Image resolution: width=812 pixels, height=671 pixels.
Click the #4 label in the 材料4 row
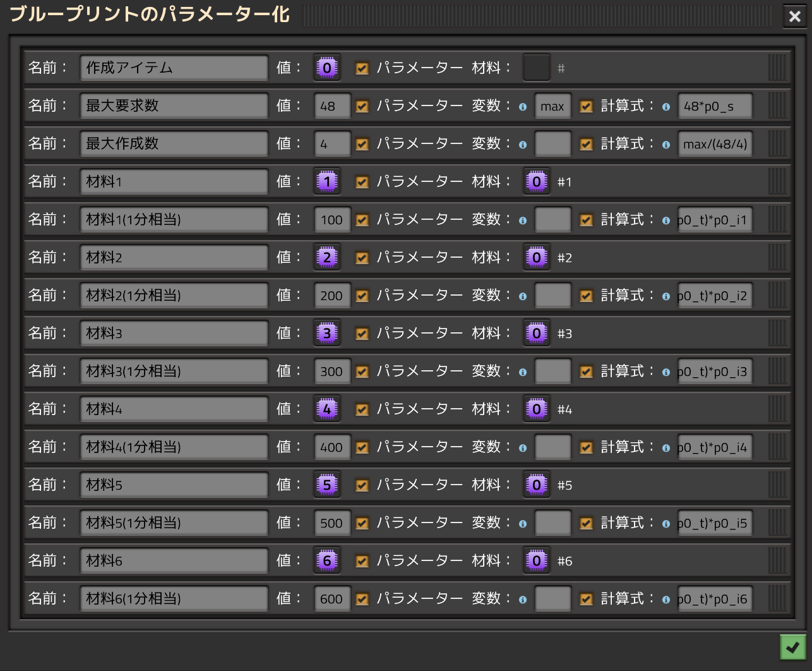coord(564,409)
